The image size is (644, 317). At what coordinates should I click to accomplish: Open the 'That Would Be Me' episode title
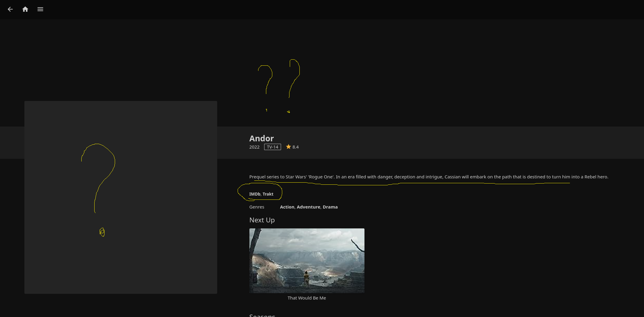(x=307, y=298)
